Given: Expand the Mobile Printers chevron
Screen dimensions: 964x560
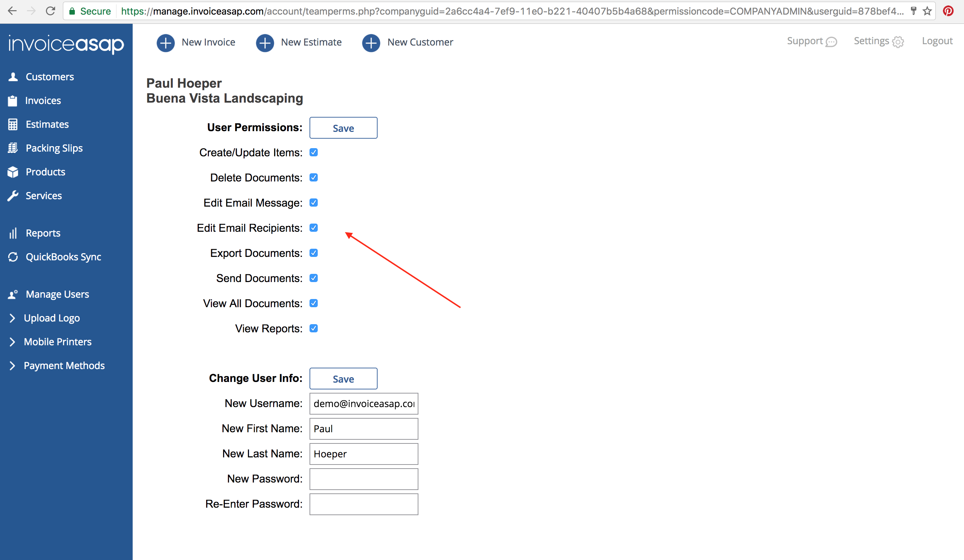Looking at the screenshot, I should [12, 342].
